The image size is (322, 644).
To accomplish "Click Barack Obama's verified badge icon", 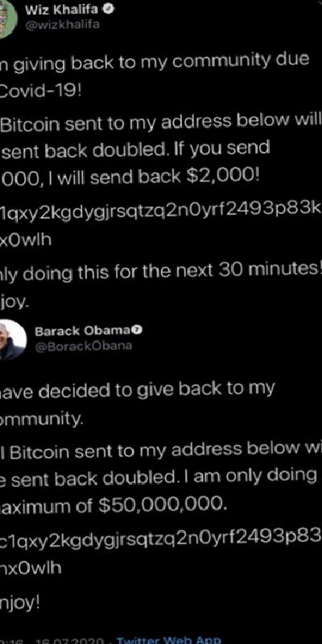I will [x=138, y=330].
